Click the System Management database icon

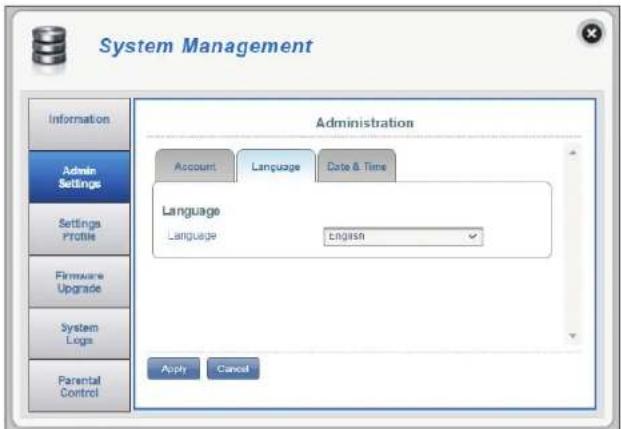click(49, 46)
